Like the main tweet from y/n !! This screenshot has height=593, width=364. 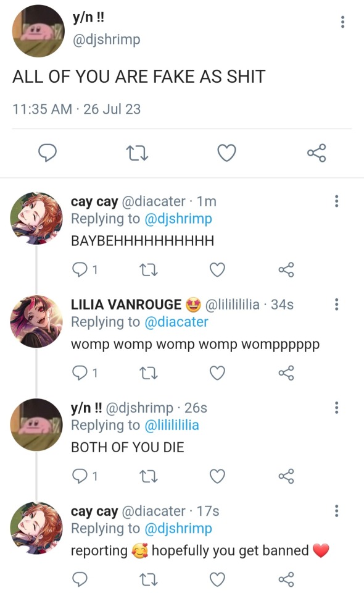[226, 153]
